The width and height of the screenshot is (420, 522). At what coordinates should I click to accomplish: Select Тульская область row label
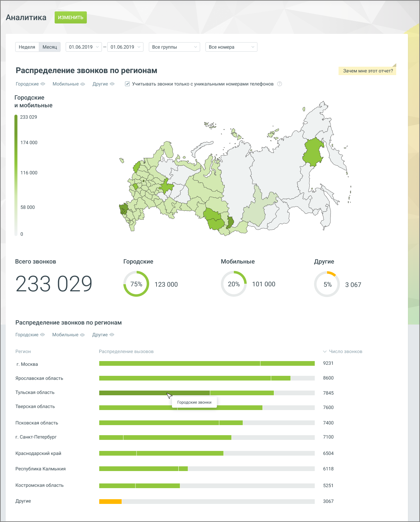35,392
